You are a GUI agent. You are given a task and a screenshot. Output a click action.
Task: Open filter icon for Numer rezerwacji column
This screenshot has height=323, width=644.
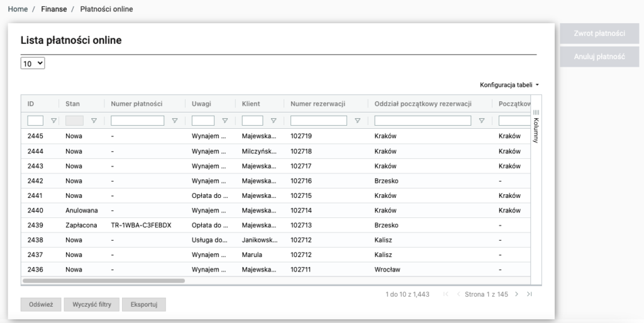[357, 121]
